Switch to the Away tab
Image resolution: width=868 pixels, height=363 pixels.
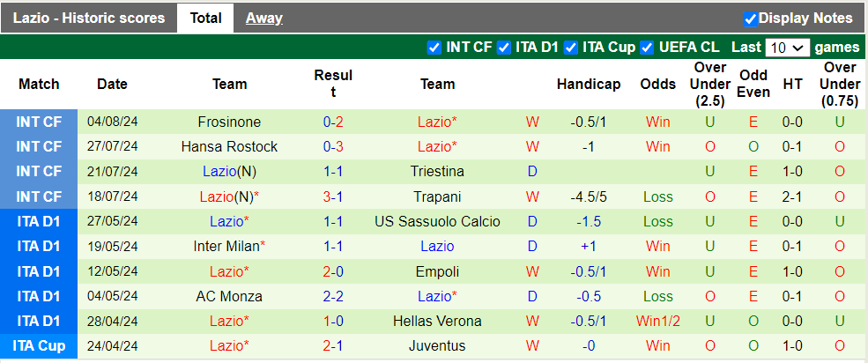click(263, 18)
